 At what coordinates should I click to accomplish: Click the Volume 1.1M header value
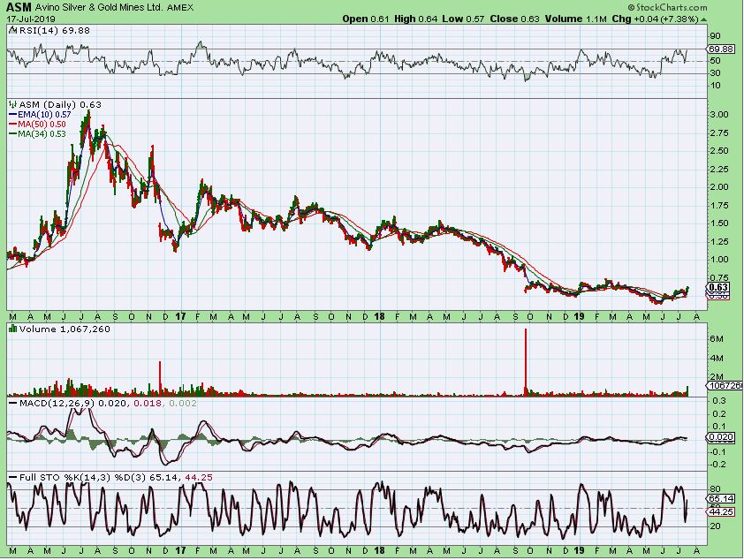click(575, 19)
